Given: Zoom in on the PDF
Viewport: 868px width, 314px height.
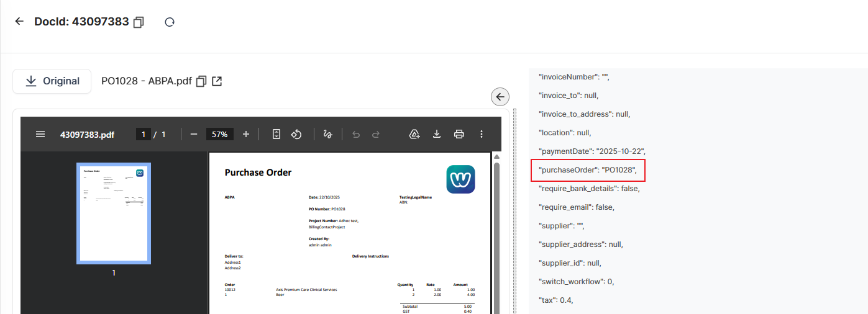Looking at the screenshot, I should [246, 134].
